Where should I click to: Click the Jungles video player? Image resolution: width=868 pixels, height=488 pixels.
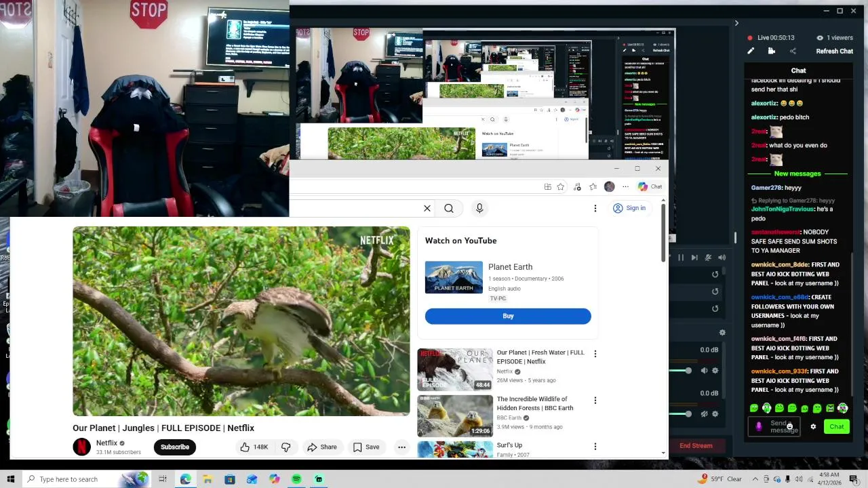tap(241, 321)
